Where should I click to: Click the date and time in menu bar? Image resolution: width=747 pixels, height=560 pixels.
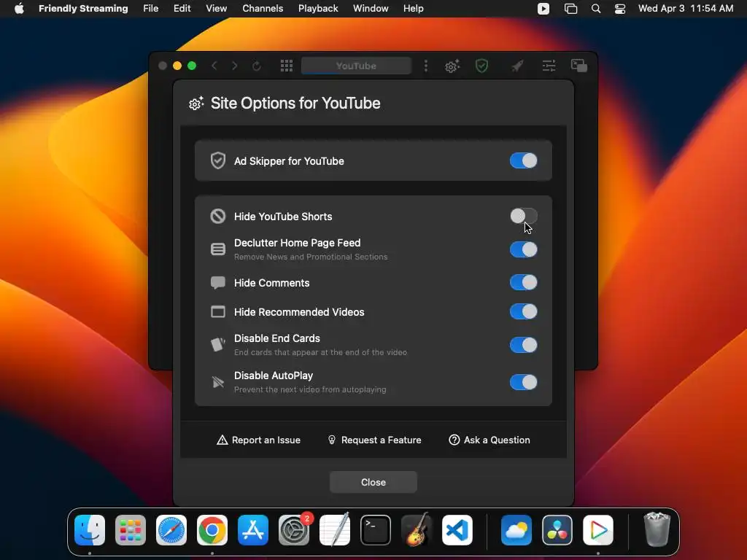click(686, 8)
